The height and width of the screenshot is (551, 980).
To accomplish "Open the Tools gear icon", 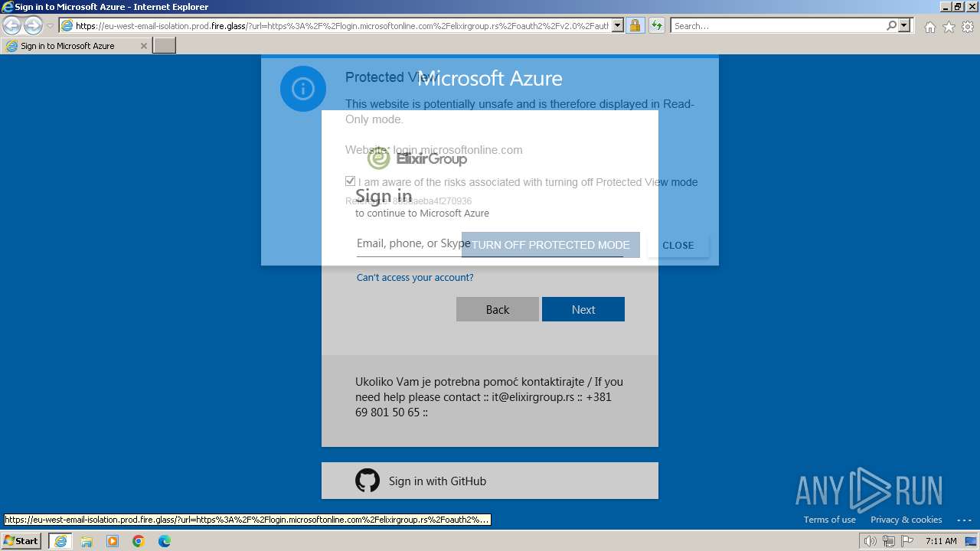I will coord(968,27).
